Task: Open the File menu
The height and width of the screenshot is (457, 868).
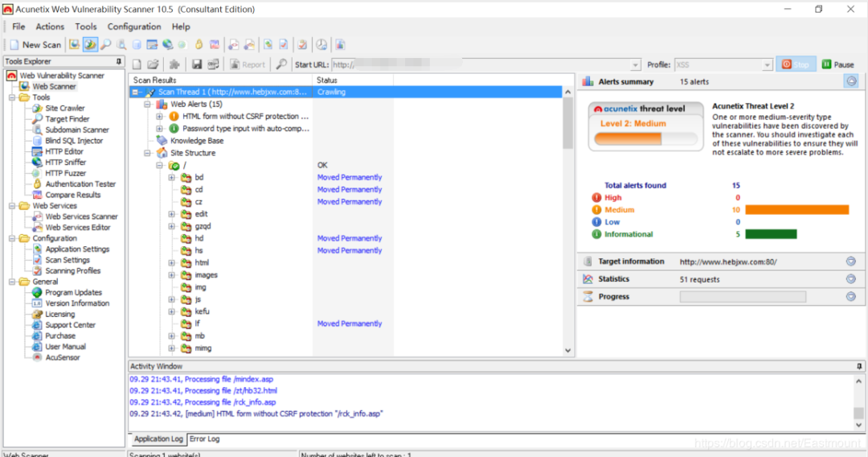Action: point(18,27)
